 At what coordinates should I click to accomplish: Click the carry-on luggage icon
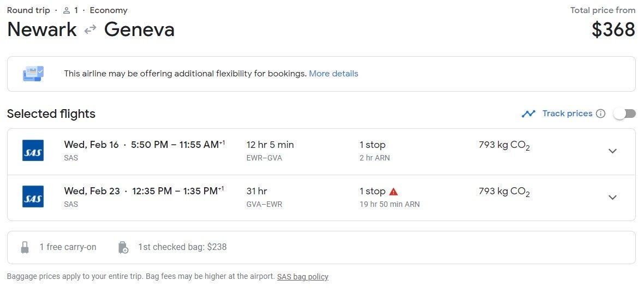(25, 247)
